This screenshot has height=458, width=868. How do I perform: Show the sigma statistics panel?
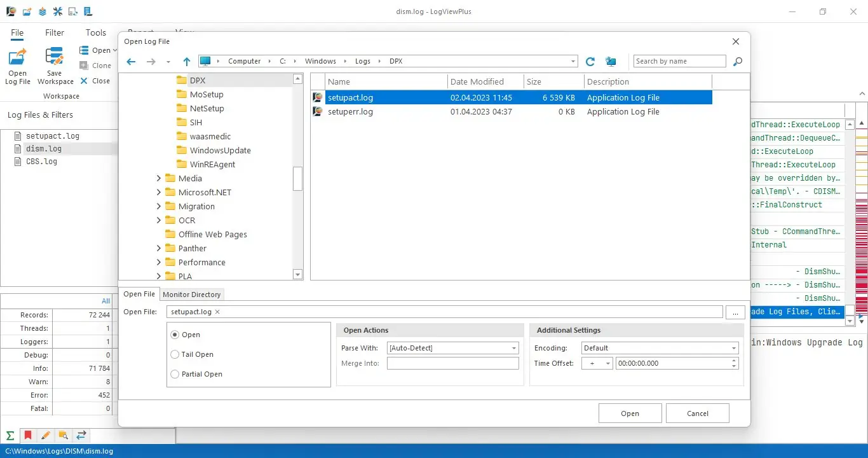[10, 436]
